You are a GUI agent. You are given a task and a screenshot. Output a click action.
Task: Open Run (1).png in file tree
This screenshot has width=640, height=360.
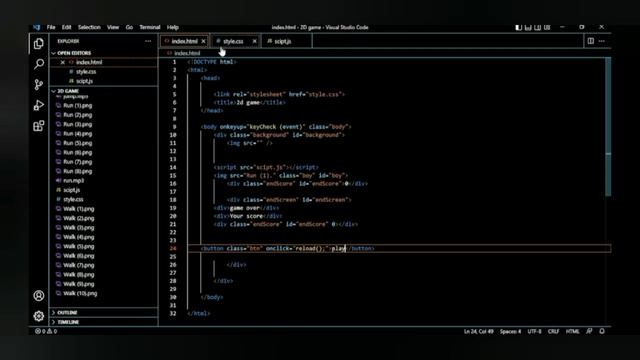point(78,105)
